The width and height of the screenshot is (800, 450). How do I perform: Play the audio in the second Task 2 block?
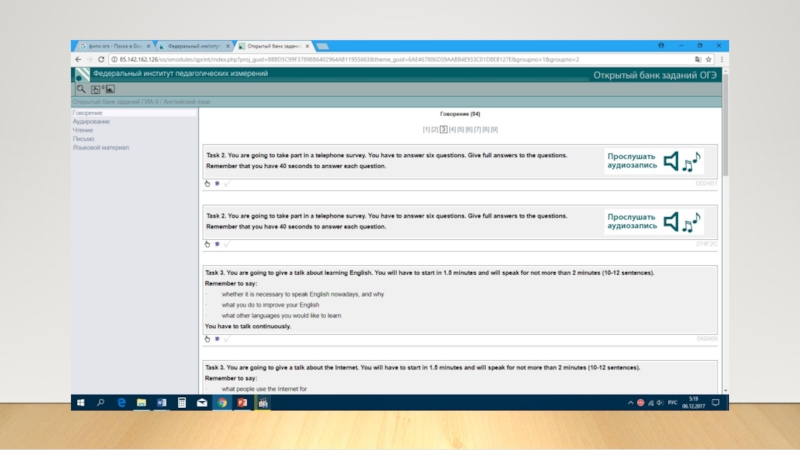click(654, 222)
